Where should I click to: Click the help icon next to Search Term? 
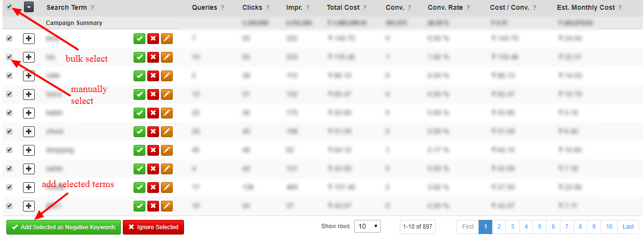[92, 8]
